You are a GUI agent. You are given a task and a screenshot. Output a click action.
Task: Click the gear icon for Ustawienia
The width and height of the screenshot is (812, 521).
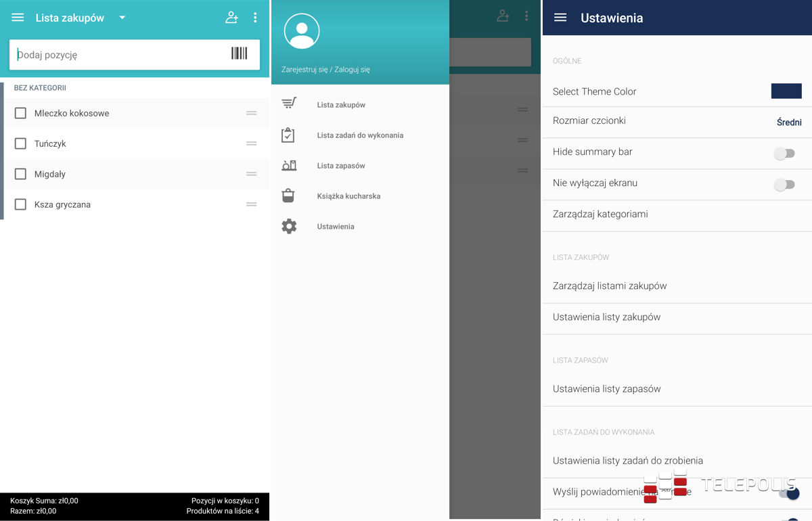pyautogui.click(x=289, y=227)
